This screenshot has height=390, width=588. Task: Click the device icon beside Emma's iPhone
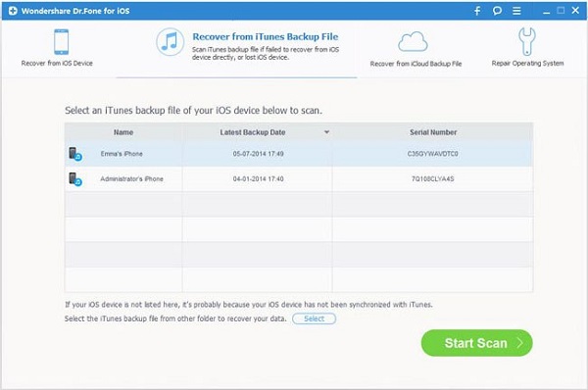pyautogui.click(x=75, y=154)
